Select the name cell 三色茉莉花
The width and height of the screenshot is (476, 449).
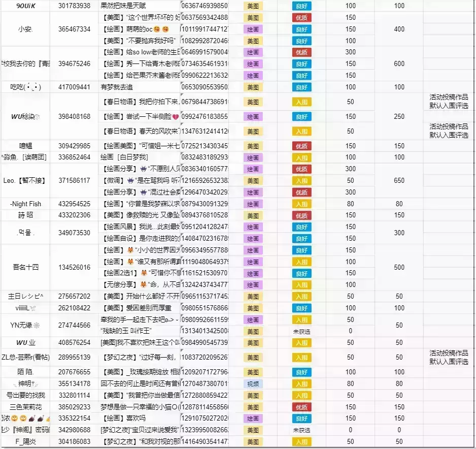coord(25,407)
